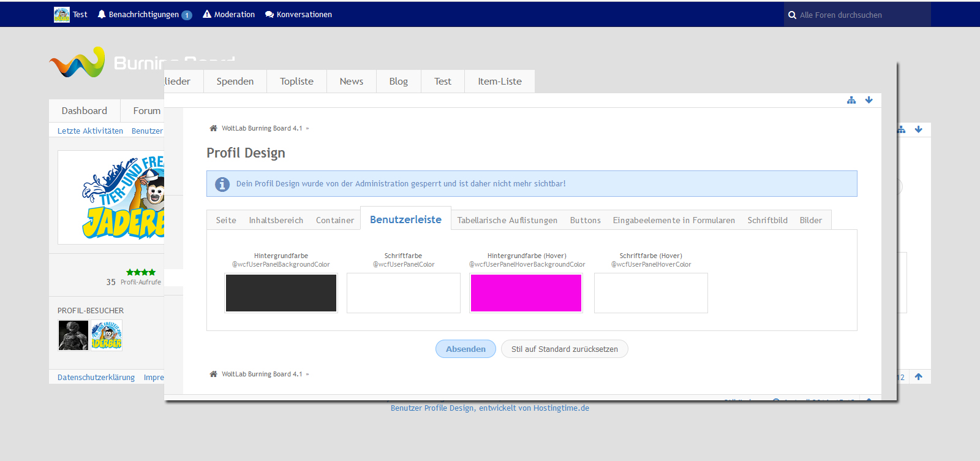Open the Spenden menu item
980x461 pixels.
click(235, 81)
